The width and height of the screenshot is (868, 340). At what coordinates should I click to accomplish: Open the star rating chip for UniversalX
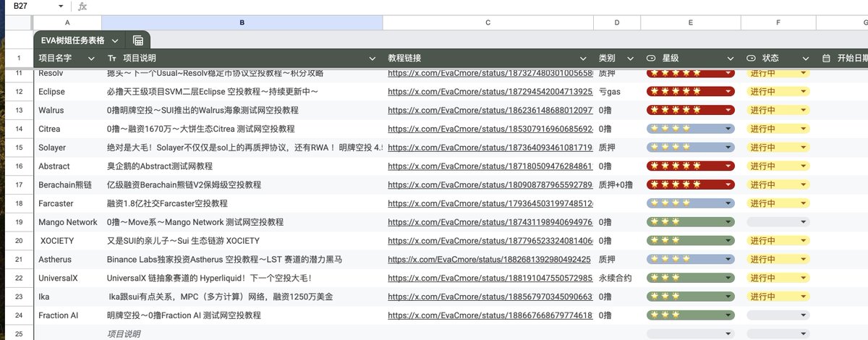[x=691, y=278]
